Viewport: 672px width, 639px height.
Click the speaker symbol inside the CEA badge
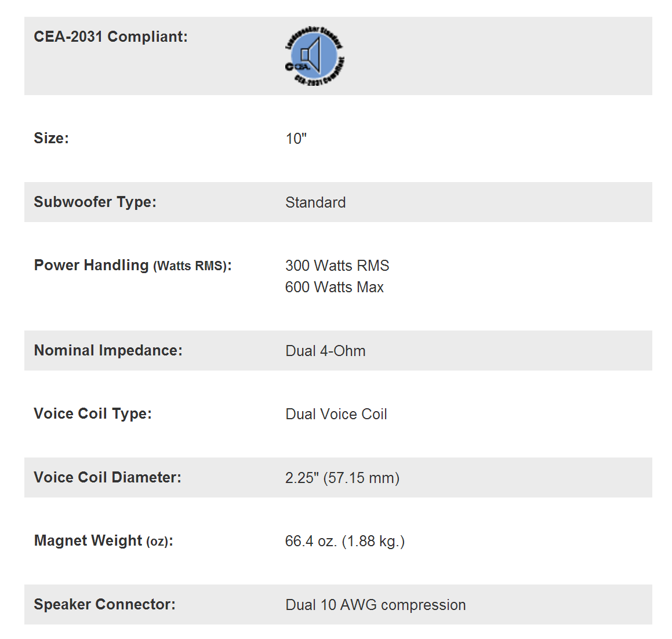point(311,54)
